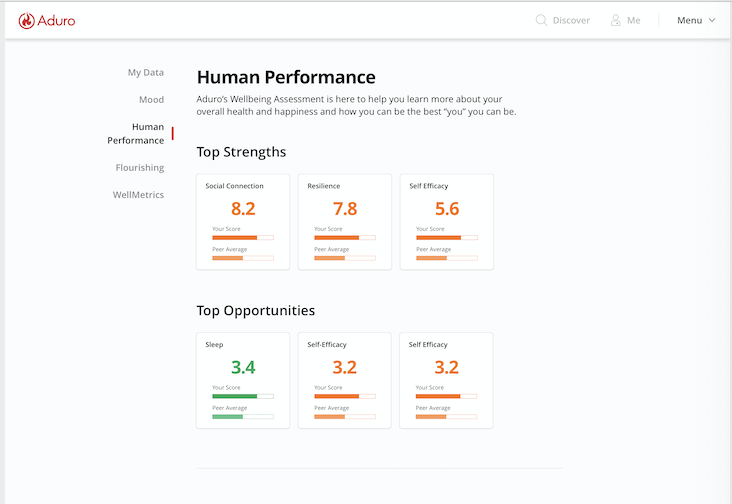
Task: Click Resilience Your Score progress bar
Action: pyautogui.click(x=344, y=238)
